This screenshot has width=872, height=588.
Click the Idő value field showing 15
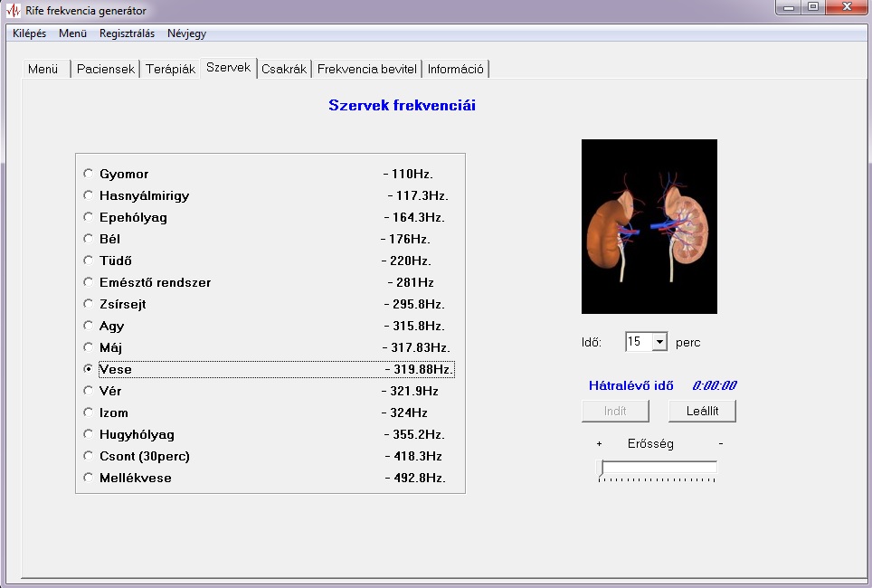pos(639,342)
